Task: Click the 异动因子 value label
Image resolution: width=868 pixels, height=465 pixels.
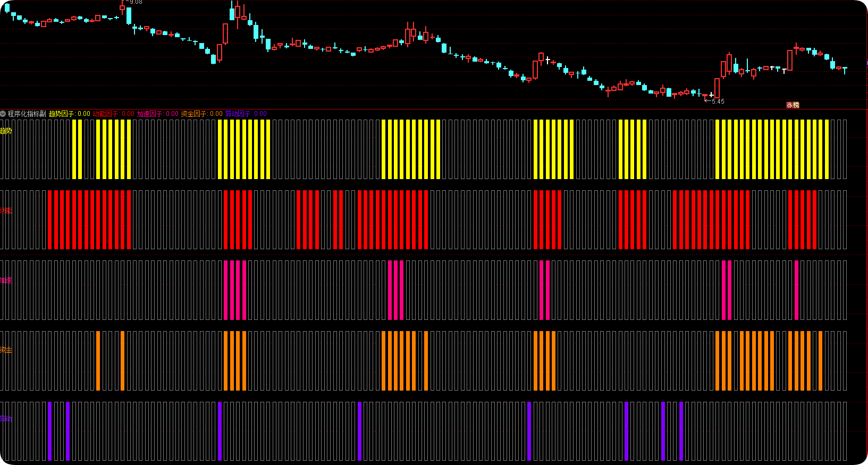Action: point(246,114)
